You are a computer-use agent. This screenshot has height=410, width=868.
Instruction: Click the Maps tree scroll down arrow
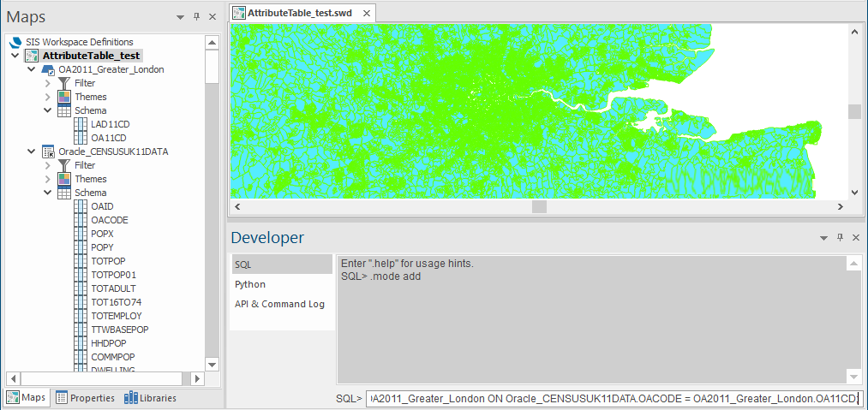tap(212, 364)
